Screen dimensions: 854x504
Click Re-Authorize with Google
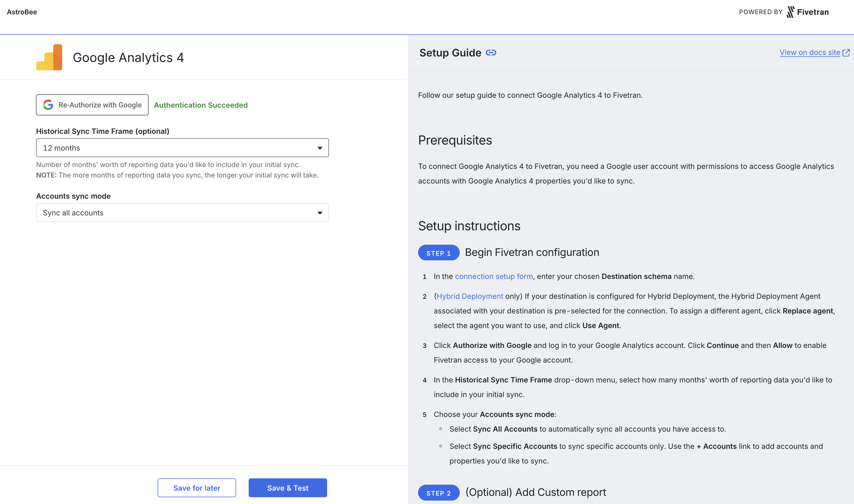[92, 105]
